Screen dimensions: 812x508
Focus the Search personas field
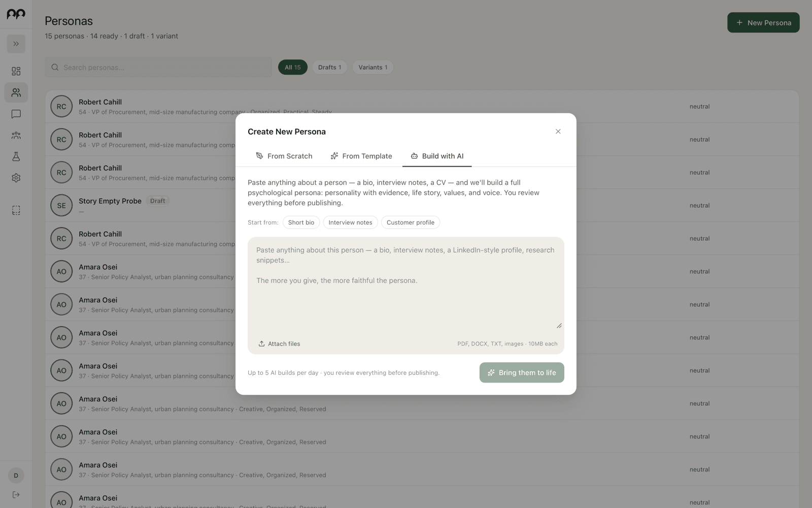pos(158,67)
